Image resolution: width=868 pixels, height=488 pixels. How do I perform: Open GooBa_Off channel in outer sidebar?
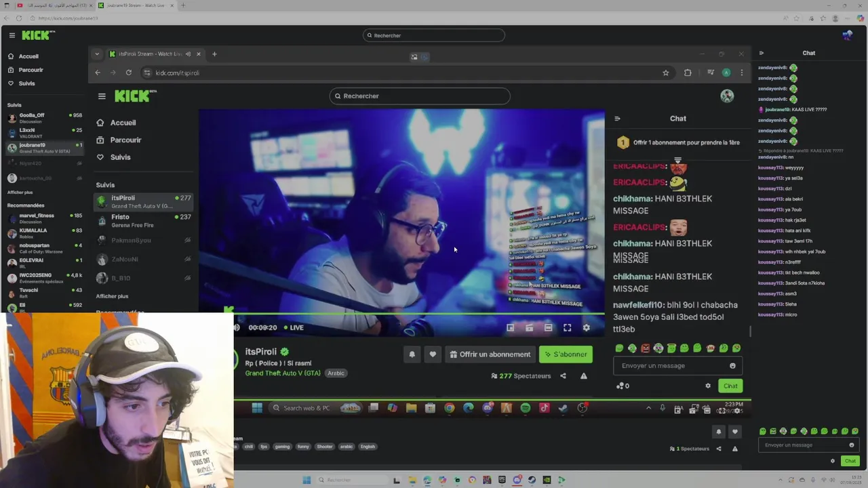click(45, 118)
